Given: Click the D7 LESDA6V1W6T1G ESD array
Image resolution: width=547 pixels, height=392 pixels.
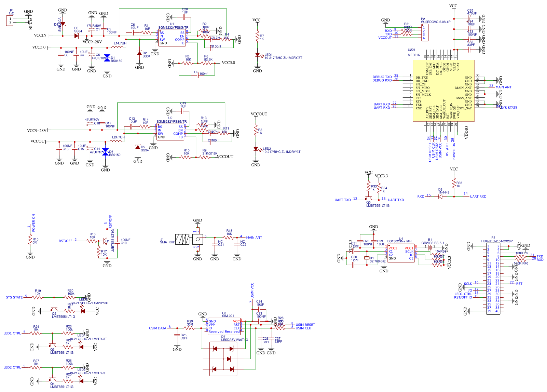Looking at the screenshot, I should [x=223, y=359].
